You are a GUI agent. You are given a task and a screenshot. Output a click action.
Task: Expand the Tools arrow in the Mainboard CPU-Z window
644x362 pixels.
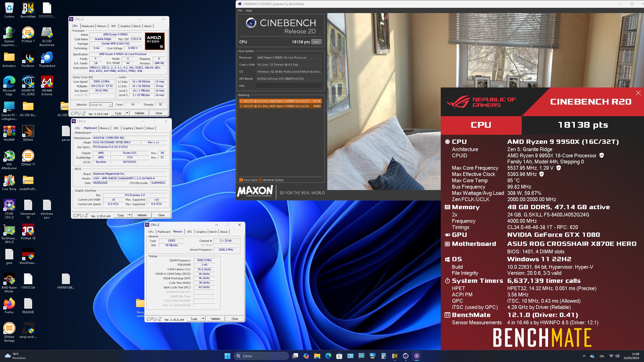(130, 215)
